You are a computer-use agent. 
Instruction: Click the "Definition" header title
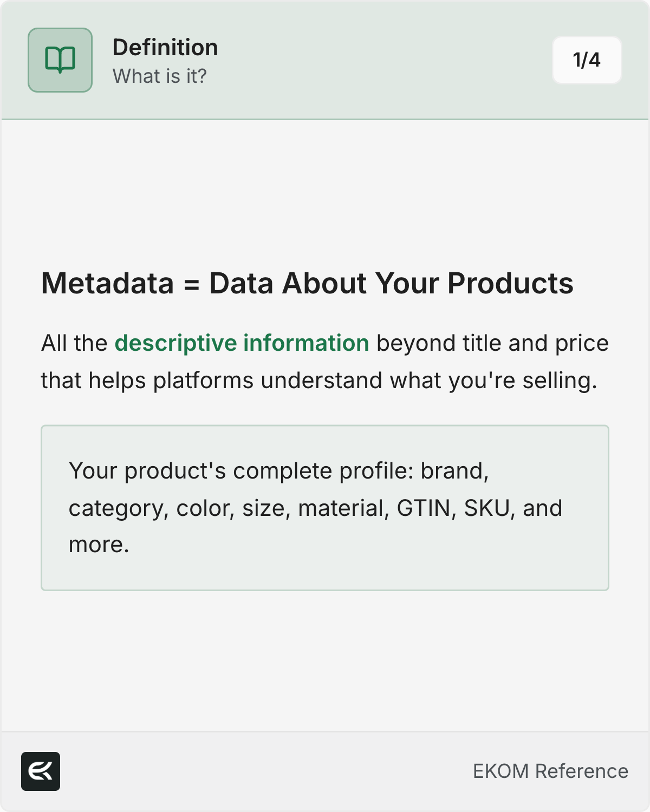click(x=165, y=48)
